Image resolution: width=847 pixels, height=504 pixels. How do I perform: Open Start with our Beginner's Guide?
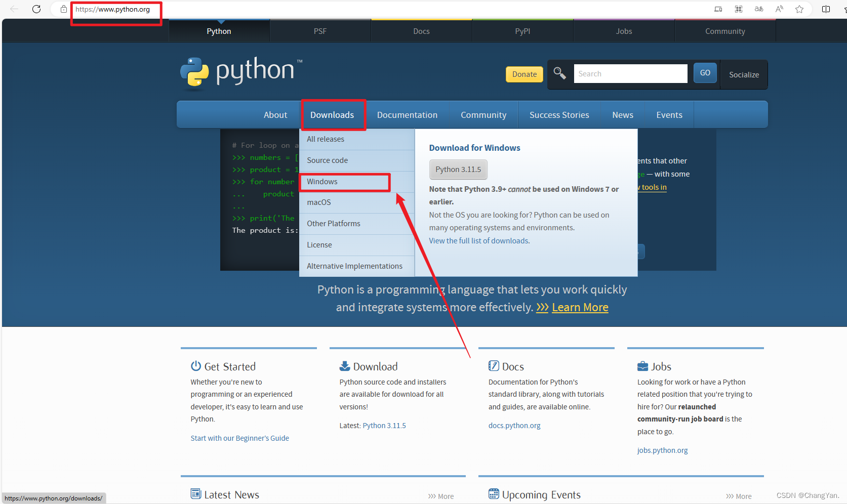[x=240, y=438]
